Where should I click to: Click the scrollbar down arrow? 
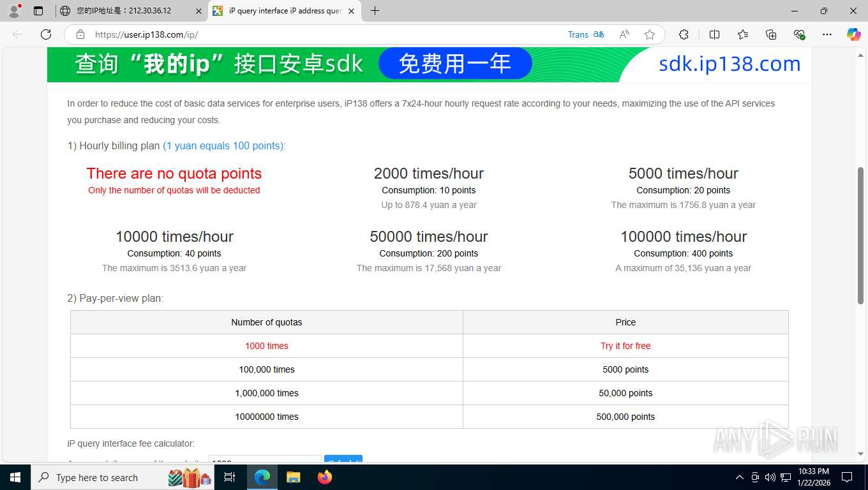[860, 454]
